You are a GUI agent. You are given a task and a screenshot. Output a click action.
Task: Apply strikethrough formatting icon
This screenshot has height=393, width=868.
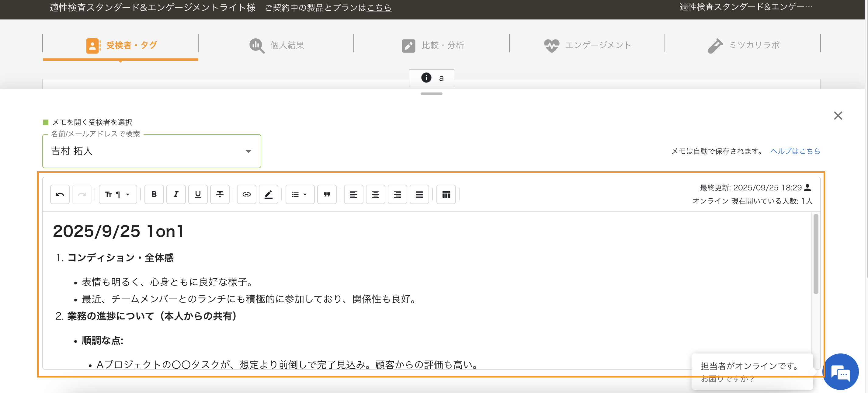click(220, 194)
